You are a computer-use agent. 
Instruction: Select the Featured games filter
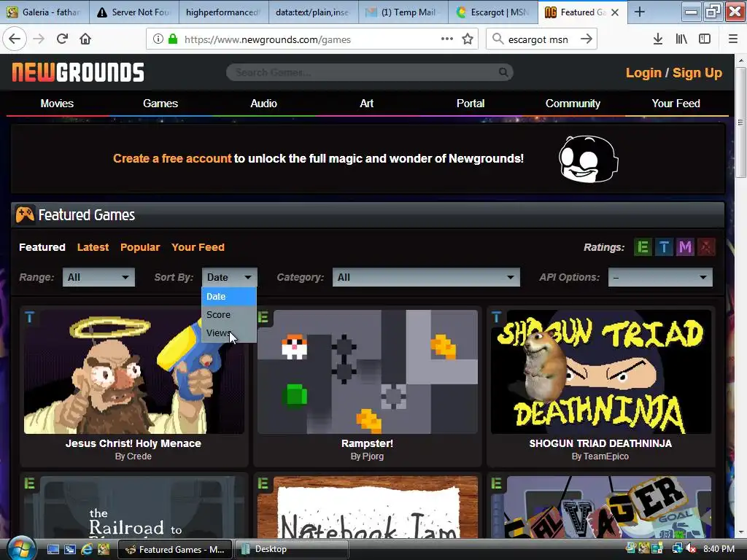coord(42,247)
